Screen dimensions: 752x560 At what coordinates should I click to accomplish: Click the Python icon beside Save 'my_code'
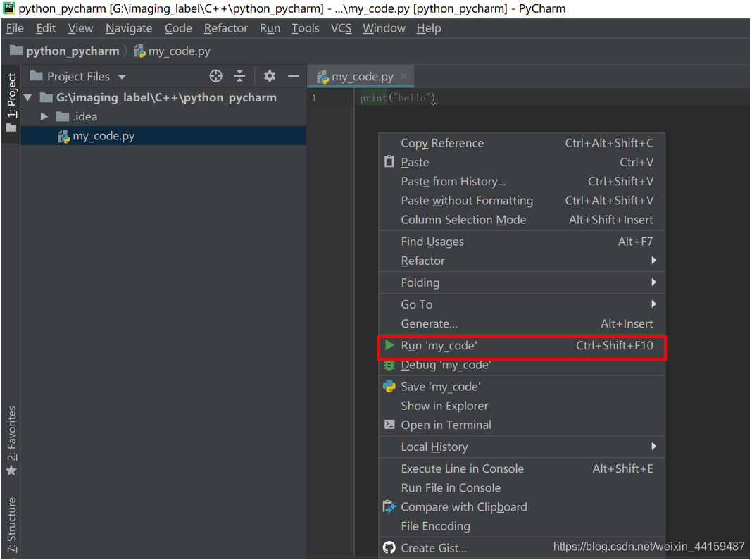389,386
